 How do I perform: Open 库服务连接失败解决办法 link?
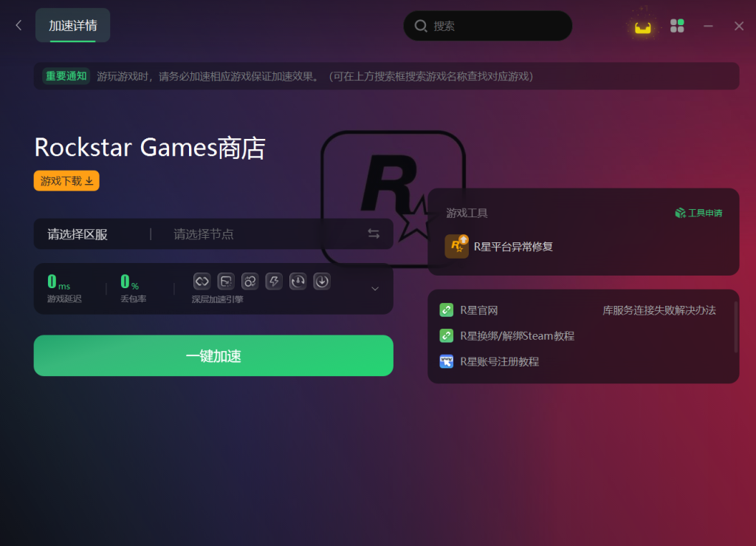pyautogui.click(x=659, y=310)
